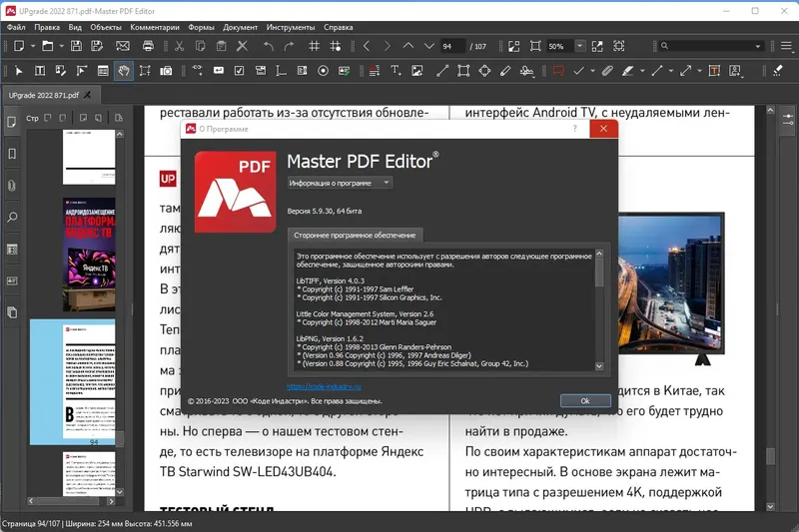Screen dimensions: 799x532
Task: Click the Undo arrow icon
Action: (x=269, y=46)
